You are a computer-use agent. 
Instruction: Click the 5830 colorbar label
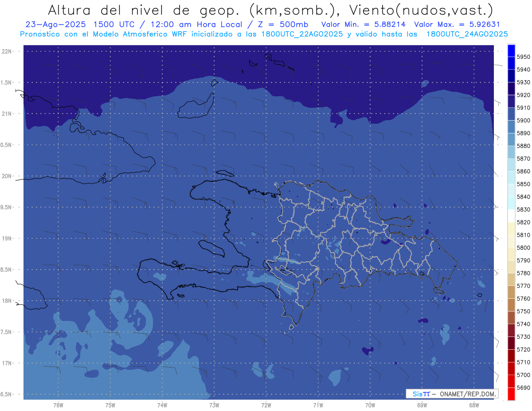tap(523, 210)
